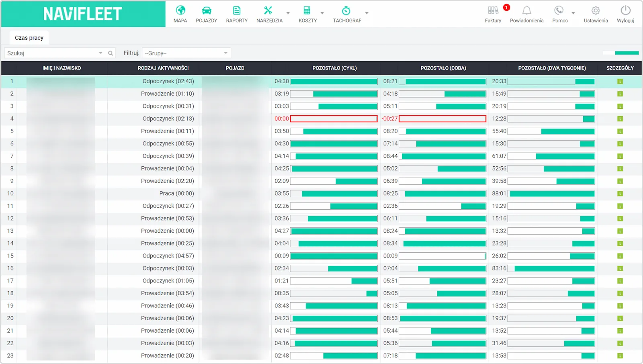Open details icon for row 4

coord(620,119)
